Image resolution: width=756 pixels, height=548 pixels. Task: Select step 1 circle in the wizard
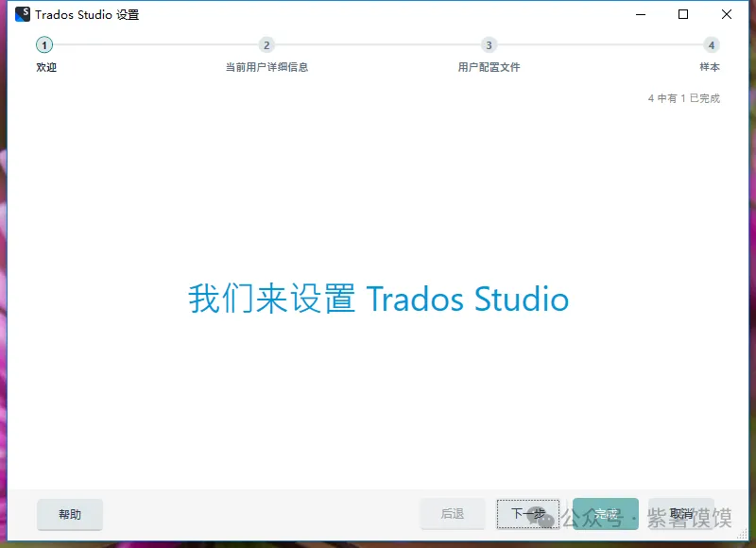click(44, 45)
